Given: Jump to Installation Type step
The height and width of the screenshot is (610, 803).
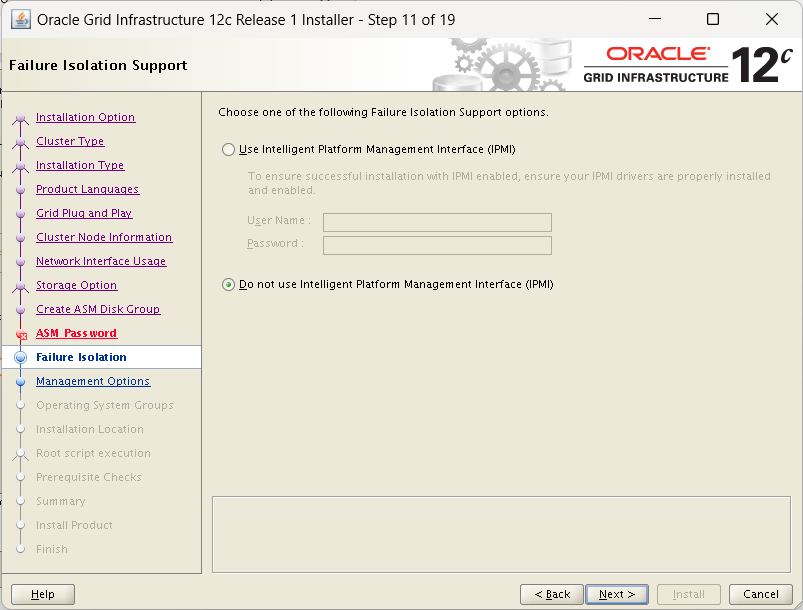Looking at the screenshot, I should pos(80,165).
